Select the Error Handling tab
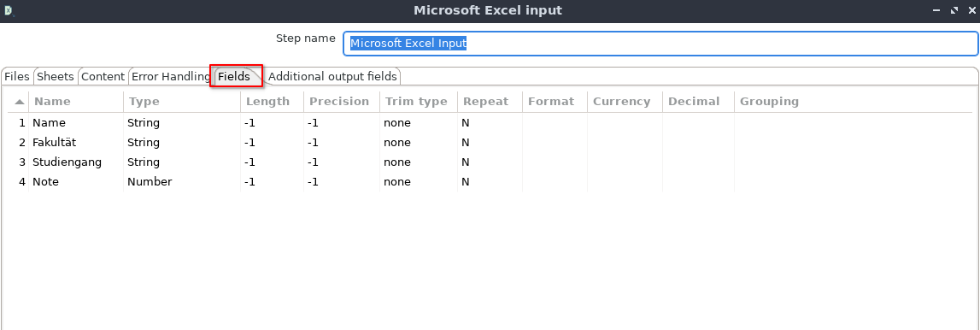The width and height of the screenshot is (980, 330). [171, 76]
